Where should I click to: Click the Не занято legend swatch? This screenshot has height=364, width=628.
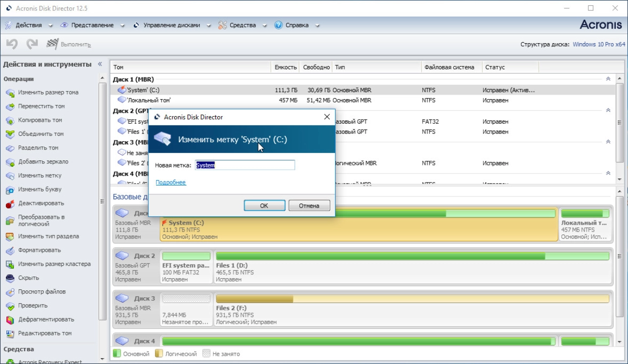point(206,353)
